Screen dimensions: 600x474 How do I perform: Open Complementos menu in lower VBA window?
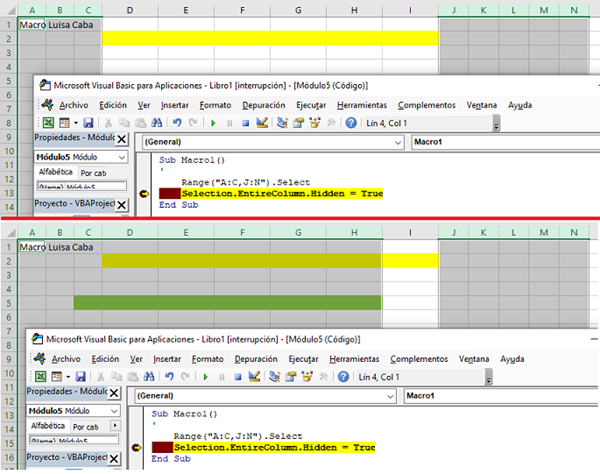pos(419,359)
